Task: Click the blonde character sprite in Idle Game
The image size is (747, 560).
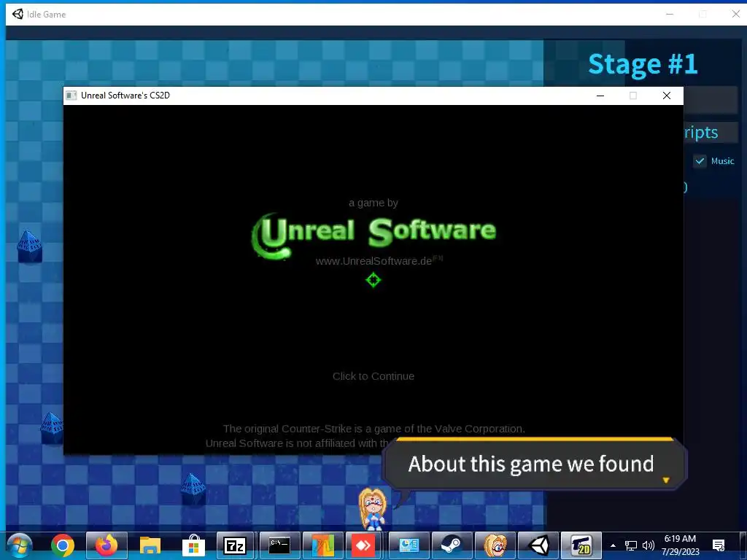Action: pos(373,508)
